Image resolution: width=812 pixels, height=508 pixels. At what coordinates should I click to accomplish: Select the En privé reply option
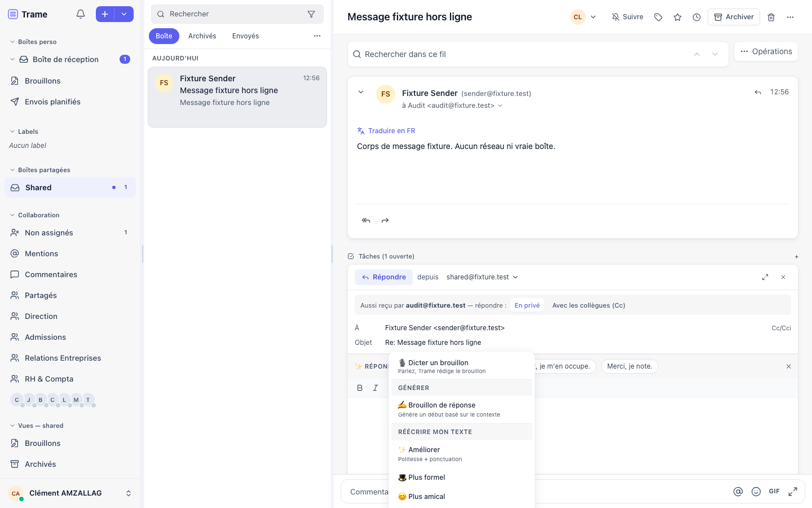pos(527,305)
